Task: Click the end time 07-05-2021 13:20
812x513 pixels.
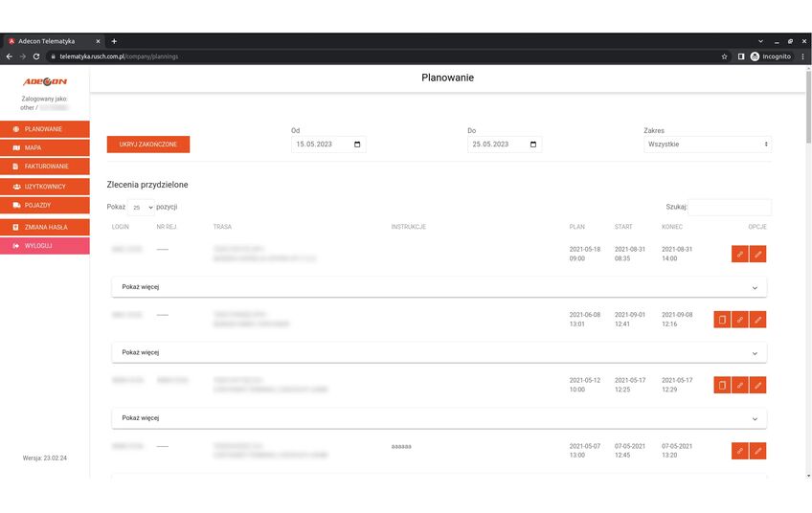Action: coord(677,451)
